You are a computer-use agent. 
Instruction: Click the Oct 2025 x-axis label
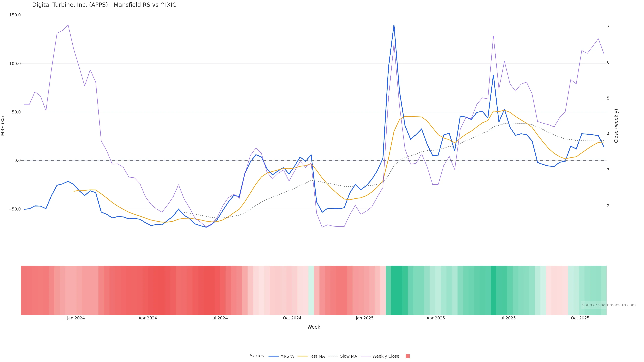pos(580,318)
